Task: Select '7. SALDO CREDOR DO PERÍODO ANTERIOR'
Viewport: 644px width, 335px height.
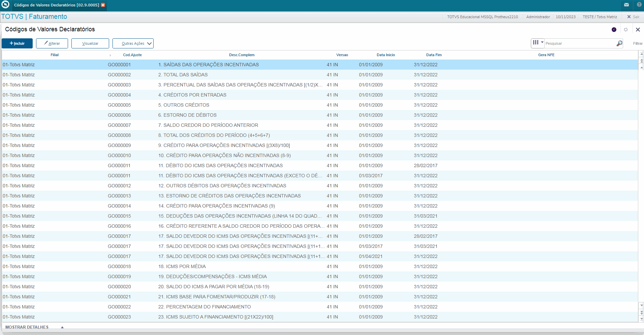Action: click(208, 125)
